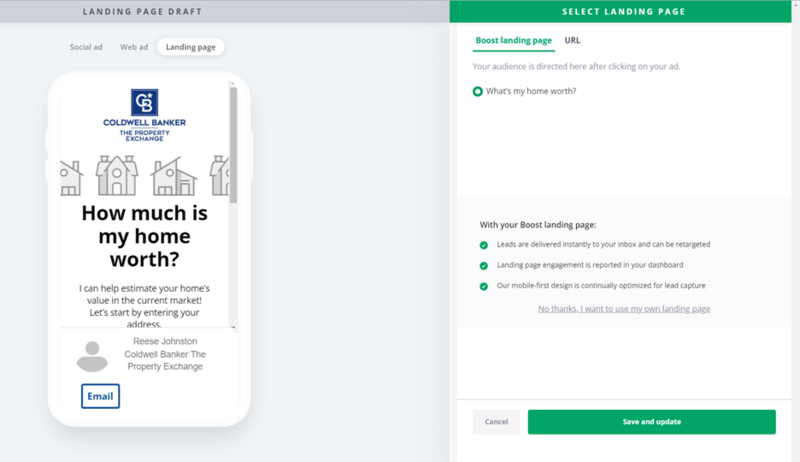Open the URL tab
Viewport: 800px width, 462px height.
[x=572, y=40]
